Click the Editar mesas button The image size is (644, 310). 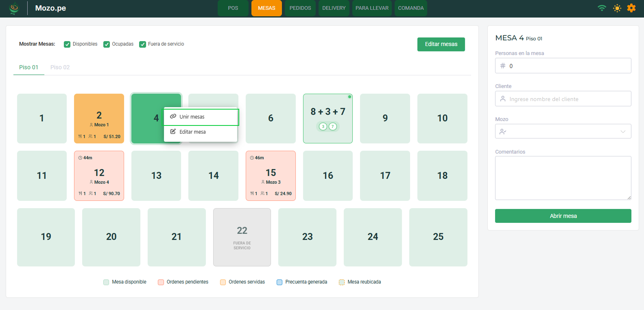441,44
